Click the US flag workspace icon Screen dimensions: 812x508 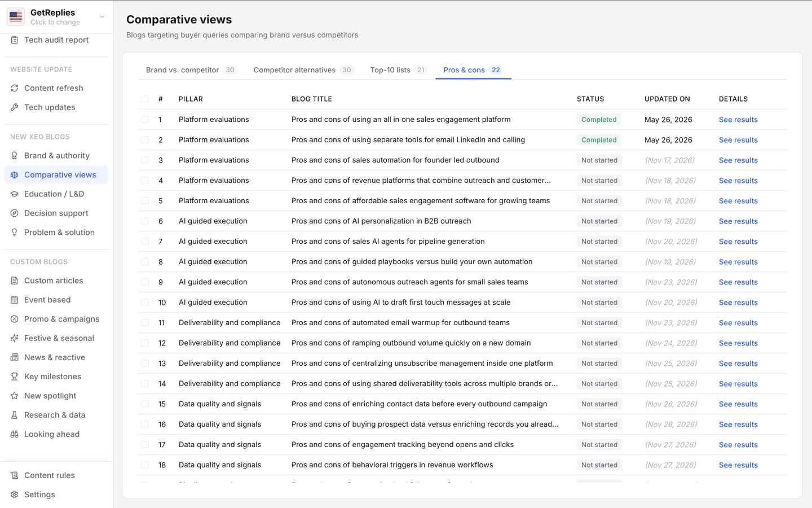[16, 17]
